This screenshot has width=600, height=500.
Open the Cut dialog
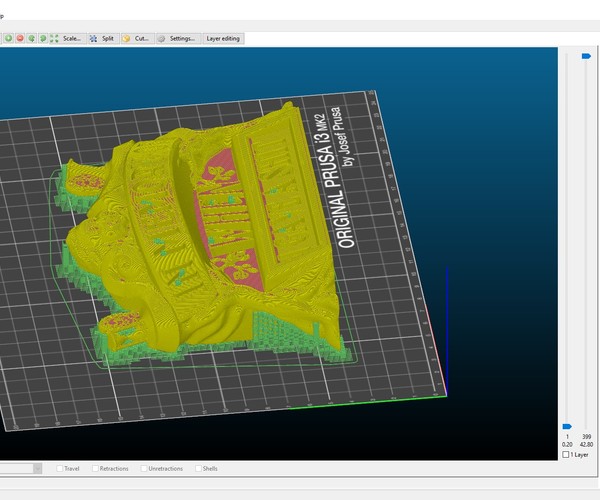[x=136, y=38]
